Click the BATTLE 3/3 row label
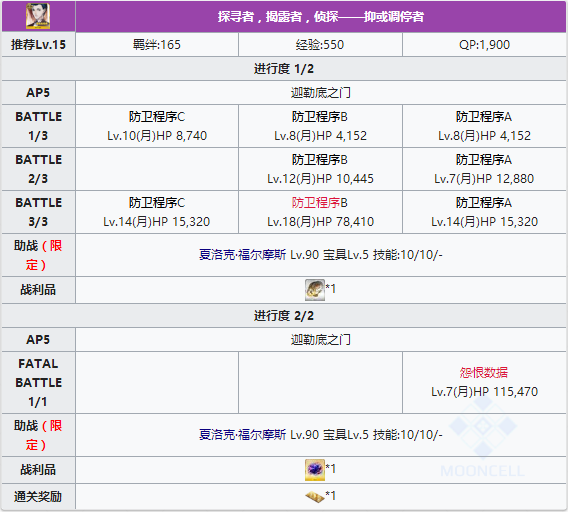This screenshot has height=512, width=568. (38, 212)
